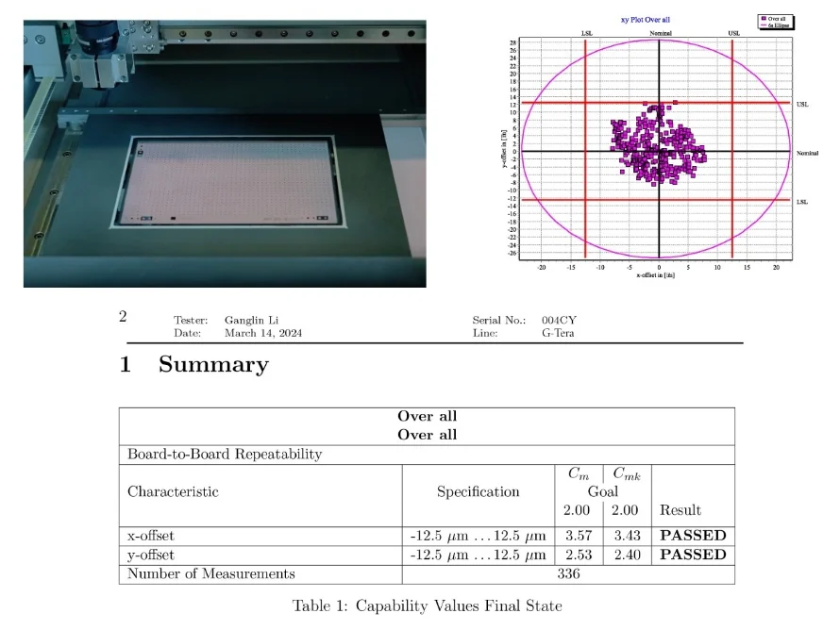Viewport: 840px width, 630px height.
Task: Click the PASSED result for x-offset
Action: pyautogui.click(x=693, y=536)
